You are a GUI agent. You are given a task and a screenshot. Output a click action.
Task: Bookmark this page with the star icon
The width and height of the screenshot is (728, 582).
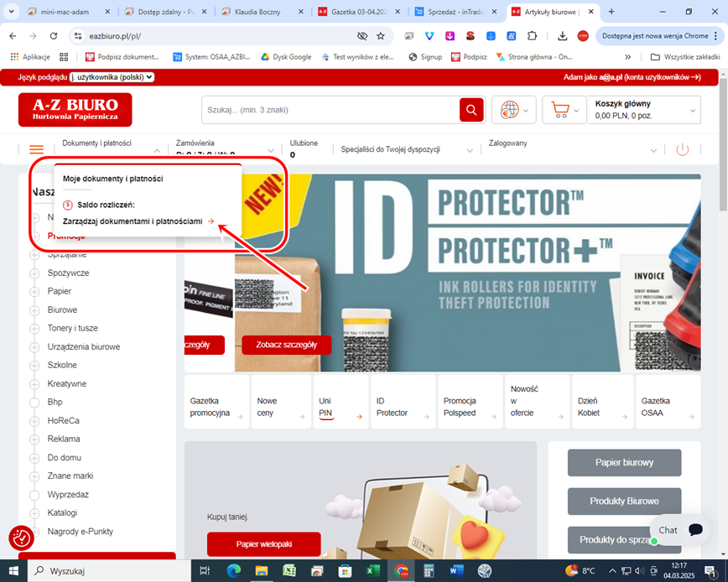(381, 36)
